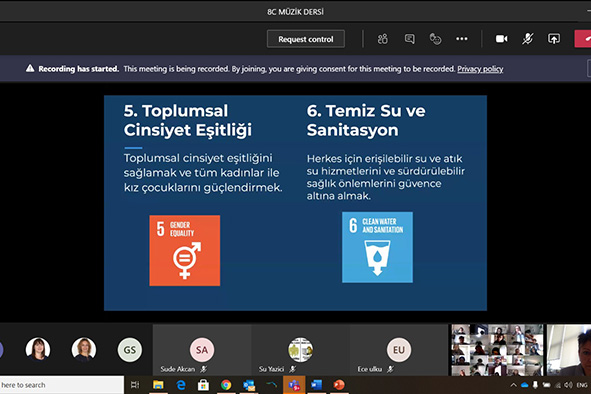Open the More actions ellipsis menu
The width and height of the screenshot is (591, 394).
462,39
